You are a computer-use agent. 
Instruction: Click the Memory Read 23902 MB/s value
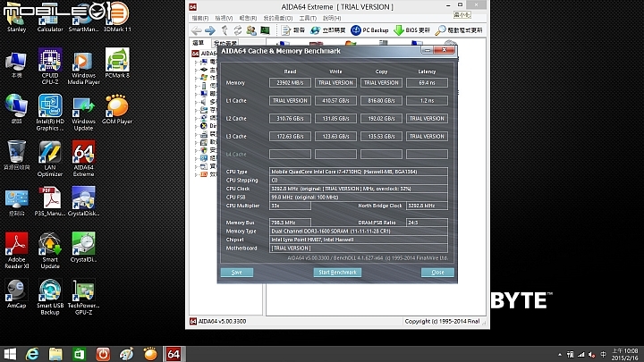pyautogui.click(x=290, y=82)
